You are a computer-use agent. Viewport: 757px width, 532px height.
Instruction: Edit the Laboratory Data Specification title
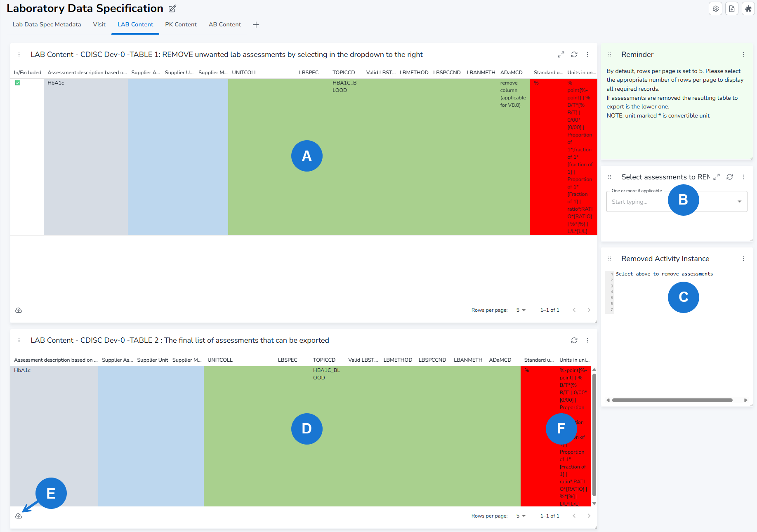pos(172,9)
